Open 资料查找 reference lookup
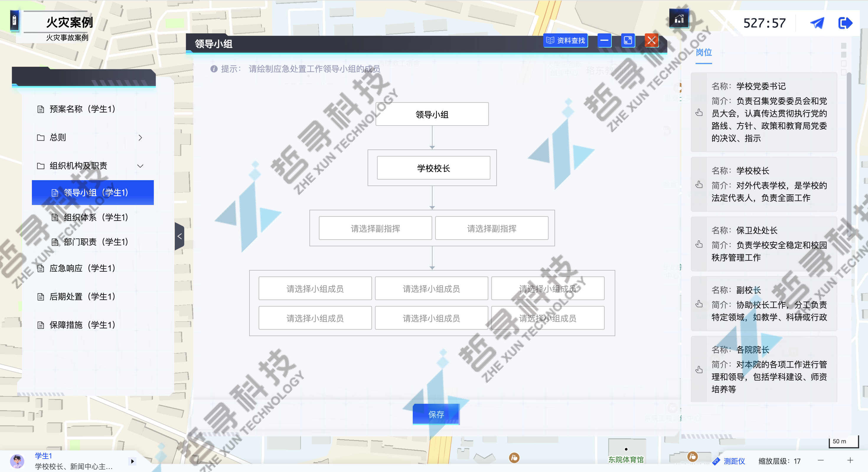Viewport: 868px width, 472px height. [565, 40]
